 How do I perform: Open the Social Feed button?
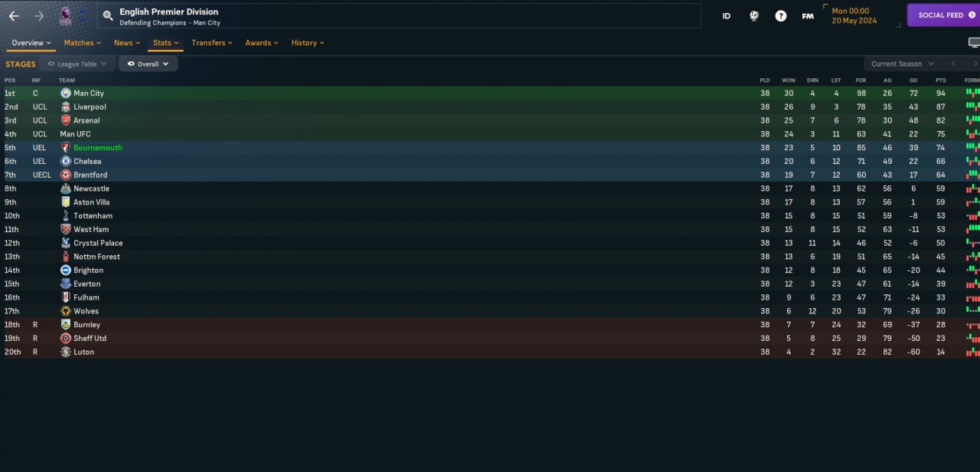(x=944, y=15)
